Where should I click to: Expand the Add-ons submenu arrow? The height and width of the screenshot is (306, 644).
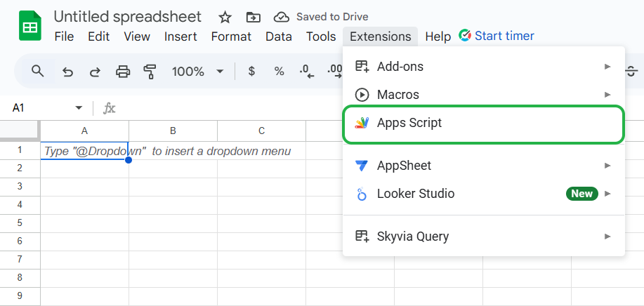607,67
